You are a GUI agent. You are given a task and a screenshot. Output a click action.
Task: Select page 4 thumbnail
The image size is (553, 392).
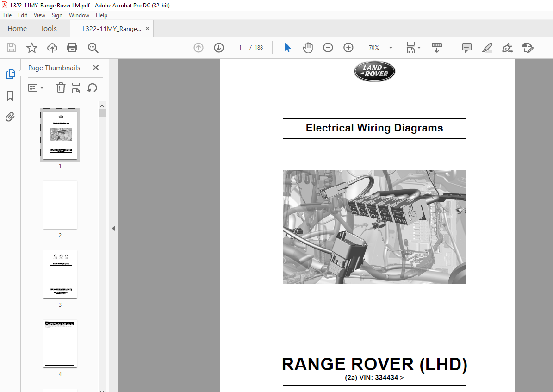[x=60, y=344]
